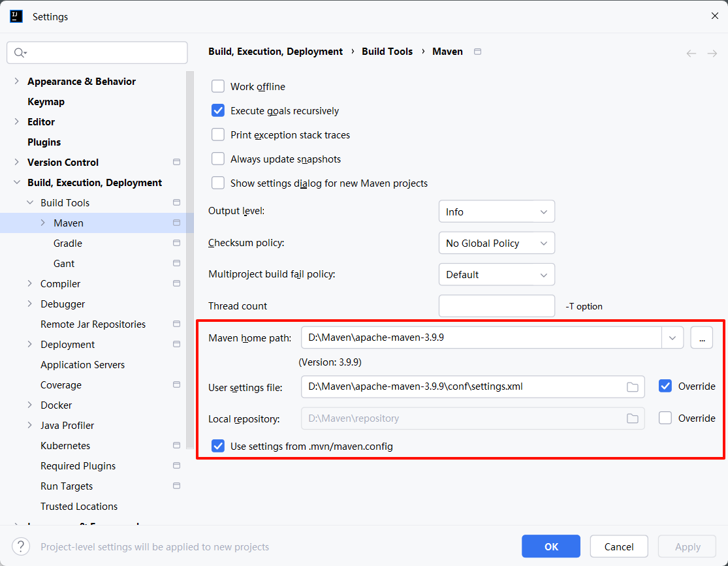
Task: Open the Keymap settings page
Action: pyautogui.click(x=46, y=102)
